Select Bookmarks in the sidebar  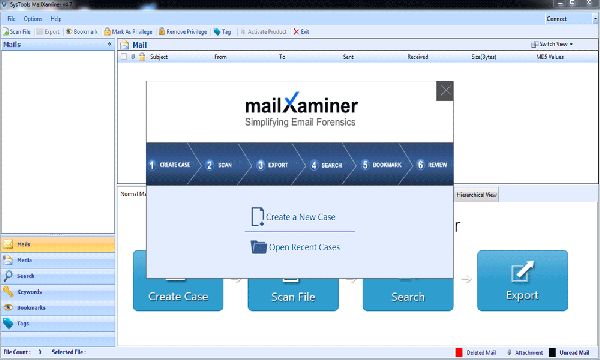[x=58, y=308]
